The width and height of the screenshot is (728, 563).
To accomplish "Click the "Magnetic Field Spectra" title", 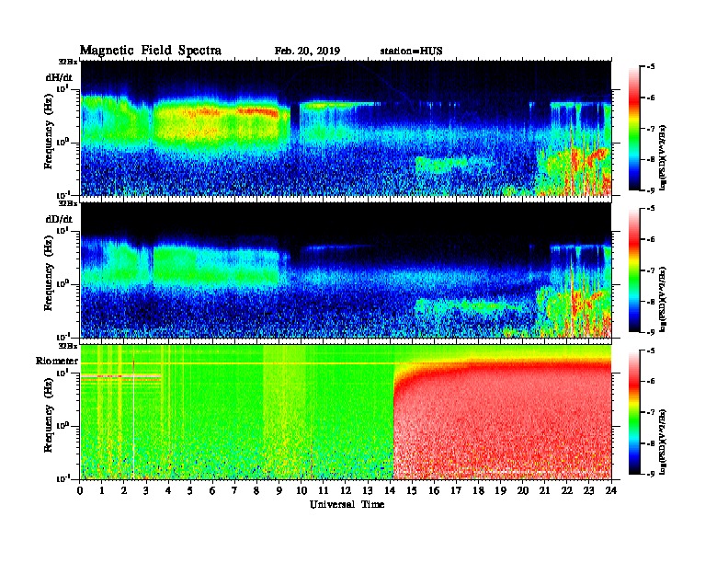I will click(151, 51).
